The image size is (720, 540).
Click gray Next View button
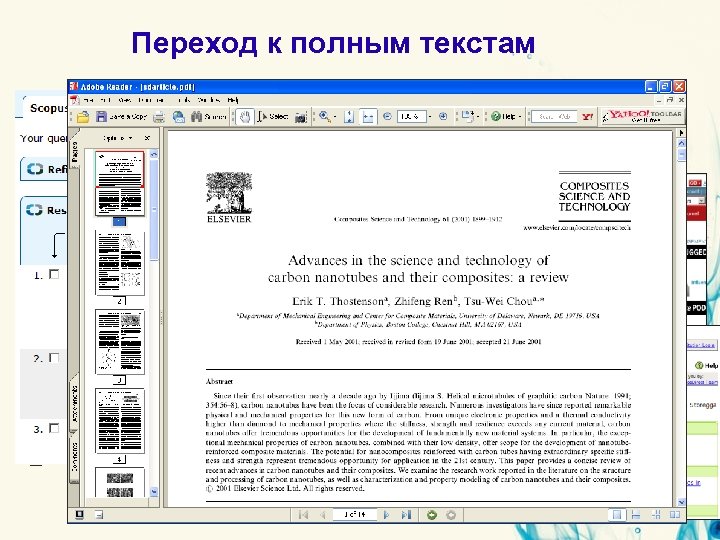pyautogui.click(x=451, y=515)
